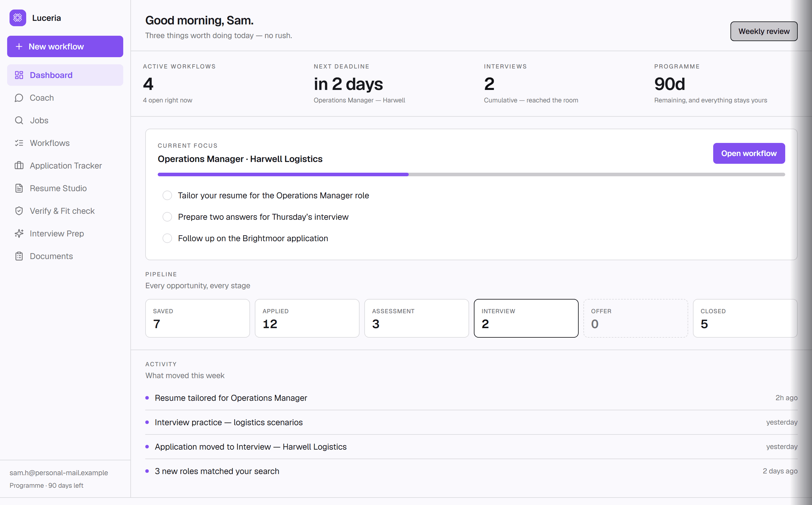Screen dimensions: 812x505
Task: Open the Weekly review
Action: pos(764,31)
